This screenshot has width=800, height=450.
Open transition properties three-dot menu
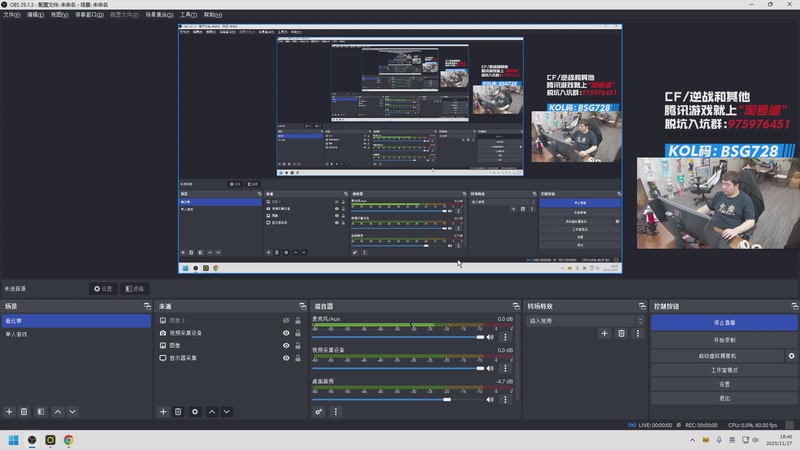point(637,333)
